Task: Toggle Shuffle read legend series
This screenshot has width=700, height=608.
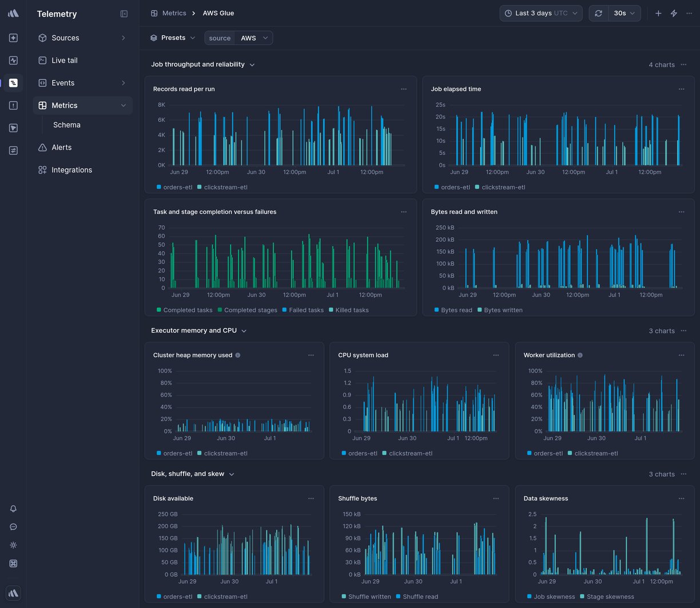Action: tap(417, 597)
